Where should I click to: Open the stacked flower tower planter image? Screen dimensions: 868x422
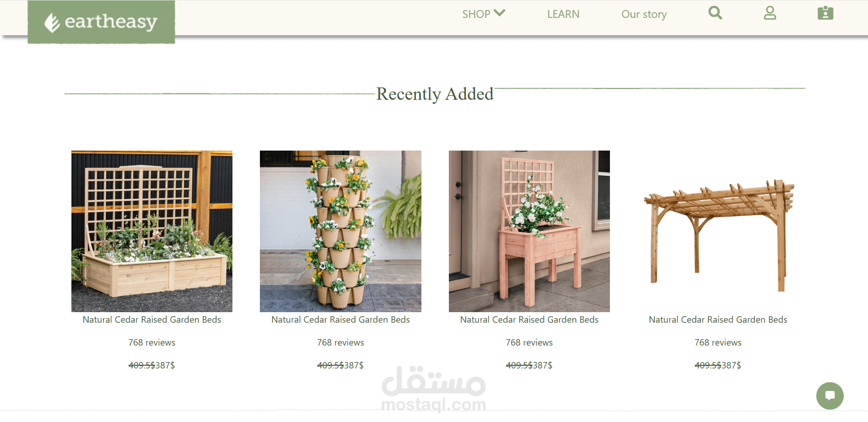tap(340, 231)
